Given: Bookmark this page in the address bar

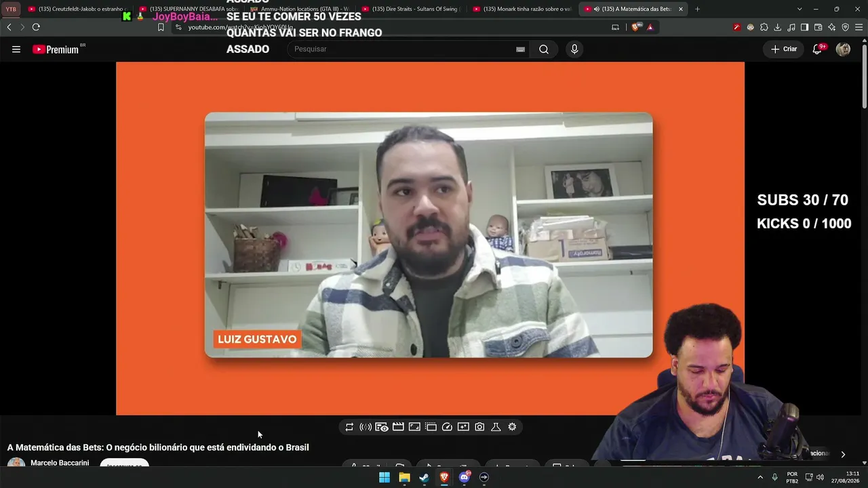Looking at the screenshot, I should pos(161,27).
